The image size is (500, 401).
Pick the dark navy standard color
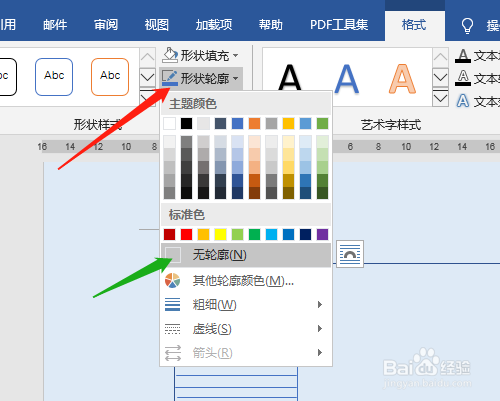click(x=305, y=234)
